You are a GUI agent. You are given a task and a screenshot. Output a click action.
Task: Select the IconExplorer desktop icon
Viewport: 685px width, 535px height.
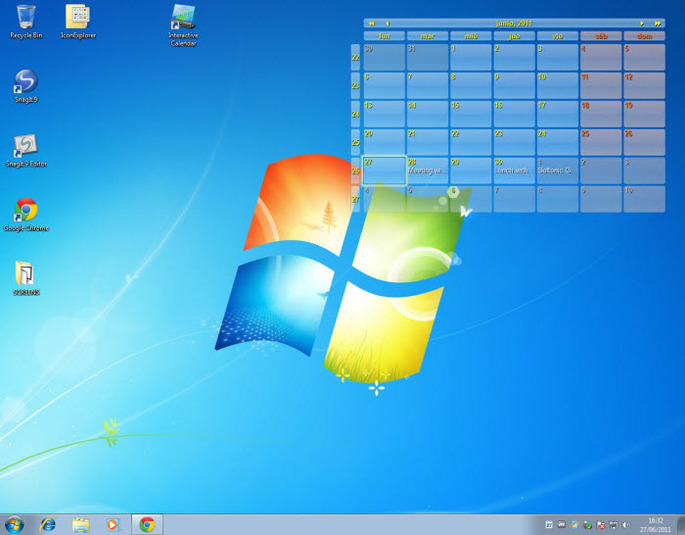[78, 19]
